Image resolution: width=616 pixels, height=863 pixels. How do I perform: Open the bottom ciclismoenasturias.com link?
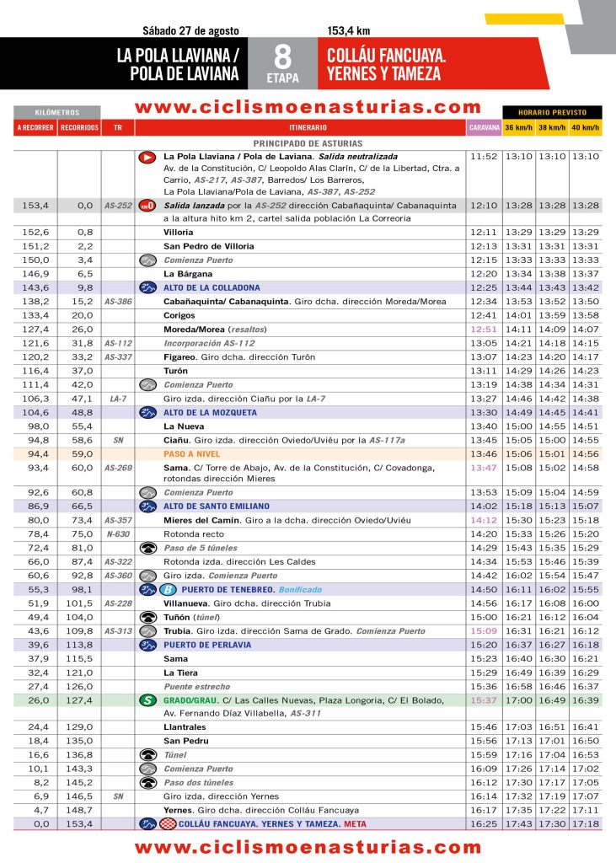pyautogui.click(x=308, y=847)
